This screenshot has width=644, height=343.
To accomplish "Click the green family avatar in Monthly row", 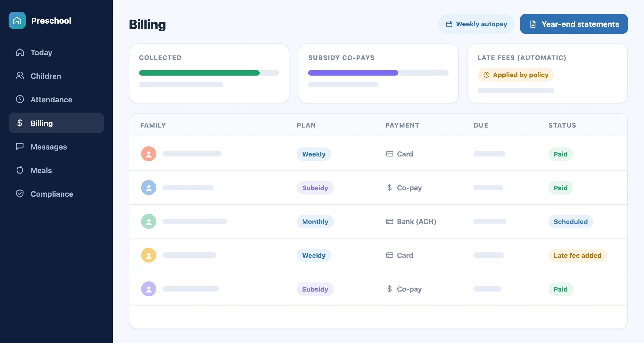I will tap(149, 221).
